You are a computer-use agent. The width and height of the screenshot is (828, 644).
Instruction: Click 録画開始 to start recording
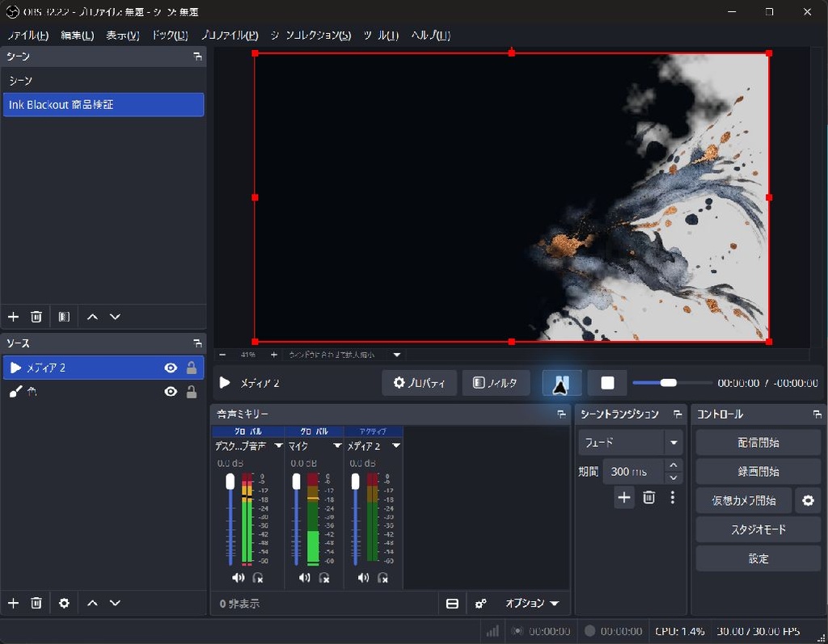point(758,471)
